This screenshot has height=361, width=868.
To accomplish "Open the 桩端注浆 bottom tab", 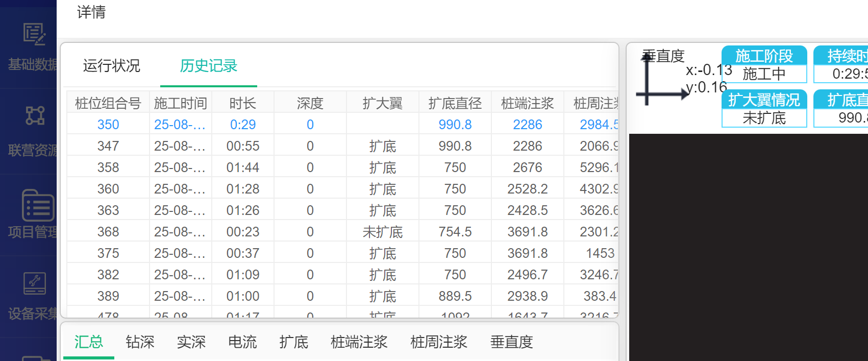I will click(x=359, y=342).
